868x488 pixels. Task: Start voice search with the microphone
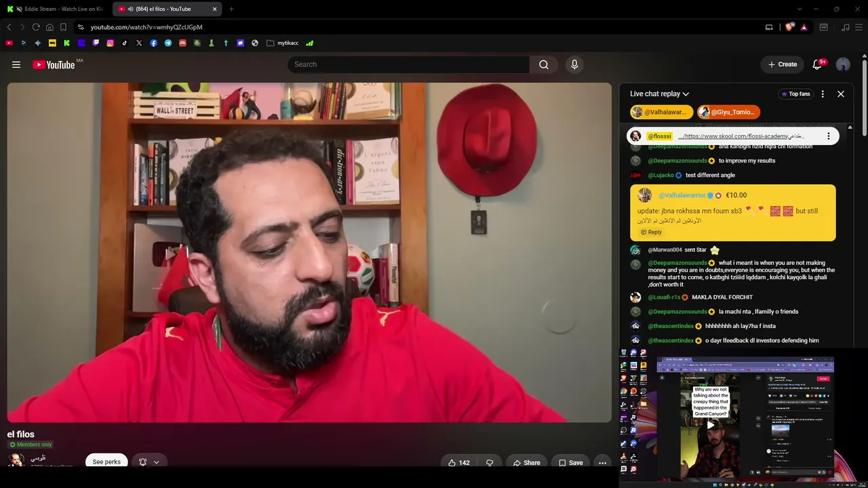tap(574, 64)
